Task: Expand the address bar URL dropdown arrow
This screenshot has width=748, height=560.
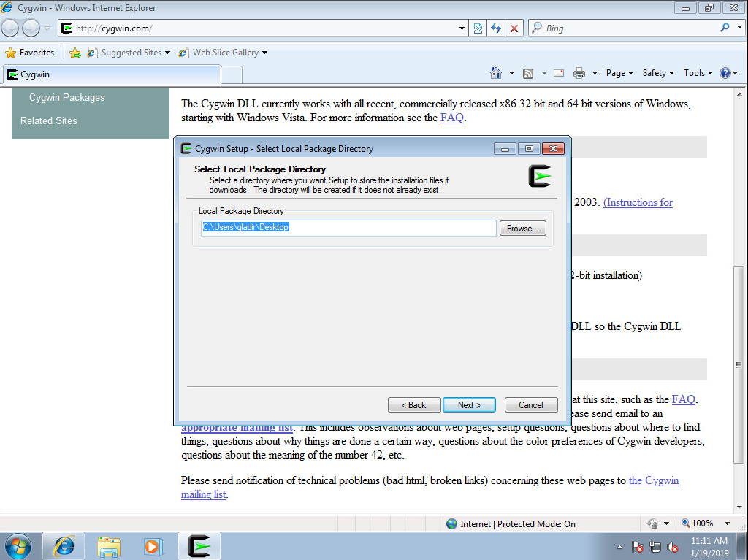Action: tap(462, 28)
